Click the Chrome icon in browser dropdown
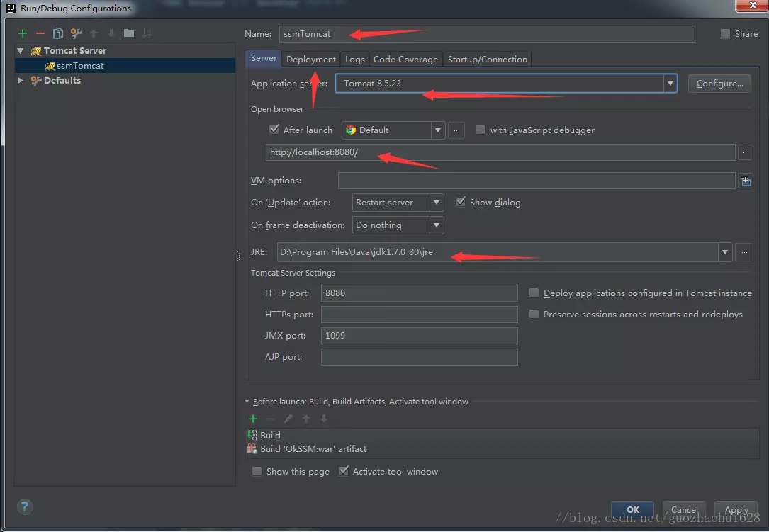The height and width of the screenshot is (532, 769). point(351,130)
